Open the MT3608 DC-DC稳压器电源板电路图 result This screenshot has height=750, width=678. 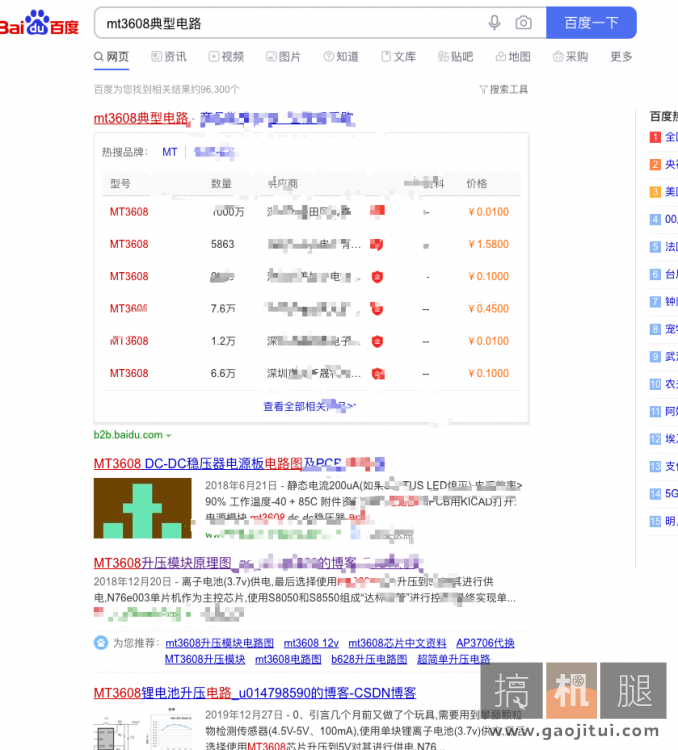(239, 463)
